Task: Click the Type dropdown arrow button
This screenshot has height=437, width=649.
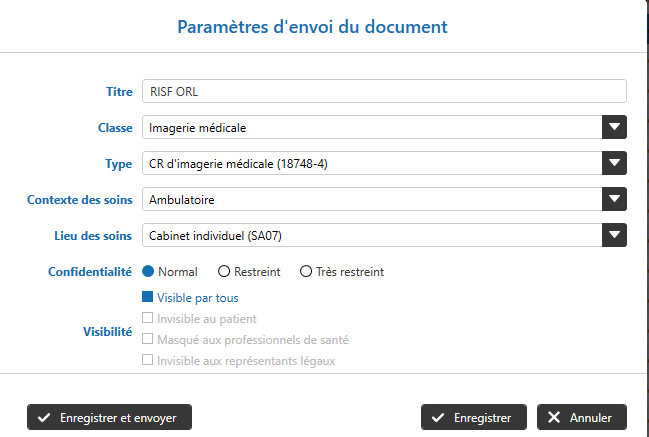Action: point(614,163)
